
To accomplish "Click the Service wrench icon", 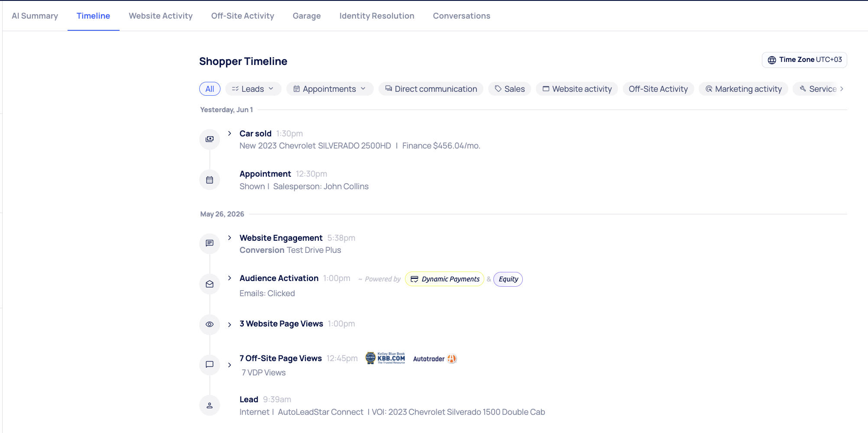I will (x=803, y=89).
